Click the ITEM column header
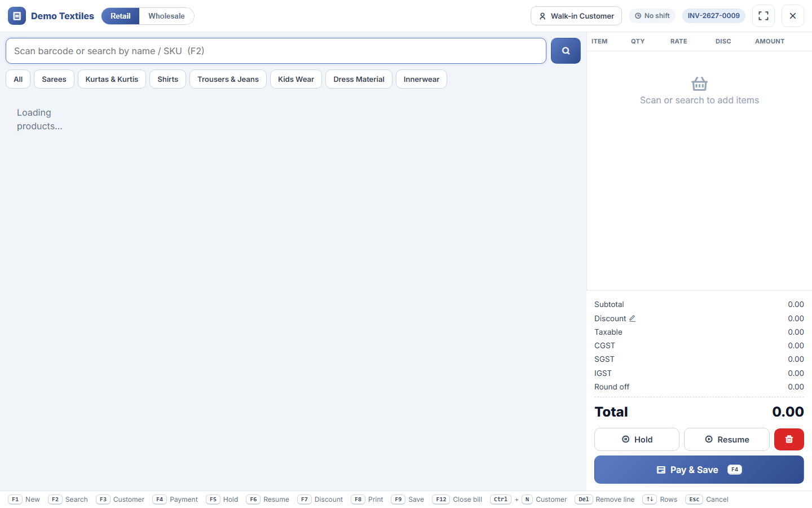Viewport: 812px width, 508px height. pyautogui.click(x=599, y=41)
